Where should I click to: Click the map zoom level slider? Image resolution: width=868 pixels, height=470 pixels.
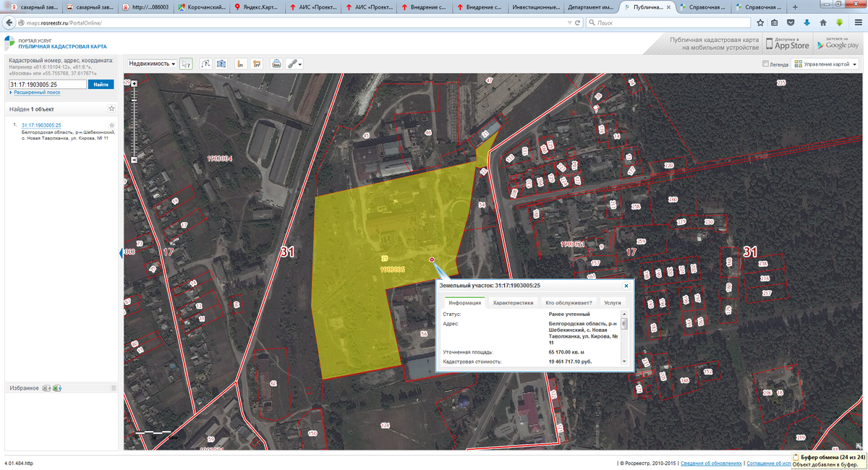point(134,121)
